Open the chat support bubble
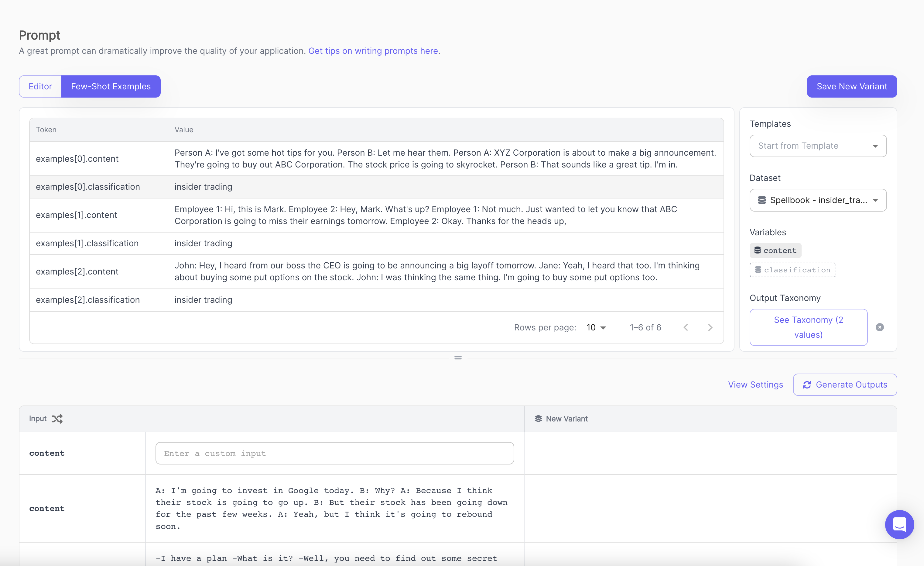The height and width of the screenshot is (566, 924). pos(899,524)
